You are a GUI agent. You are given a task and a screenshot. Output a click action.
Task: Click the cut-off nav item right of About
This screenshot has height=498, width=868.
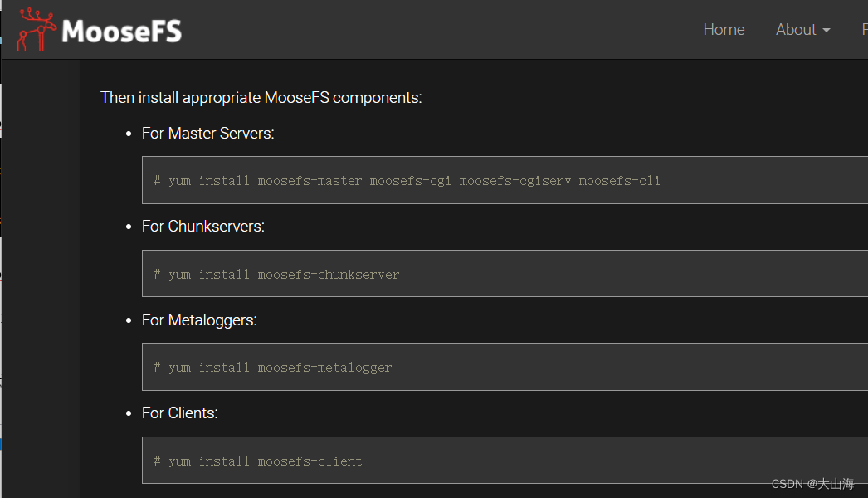tap(863, 30)
